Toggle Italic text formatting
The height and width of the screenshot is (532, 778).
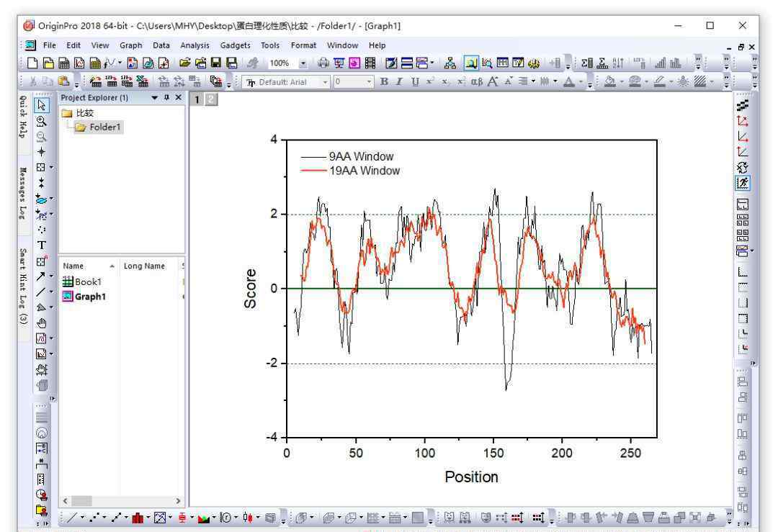coord(399,82)
